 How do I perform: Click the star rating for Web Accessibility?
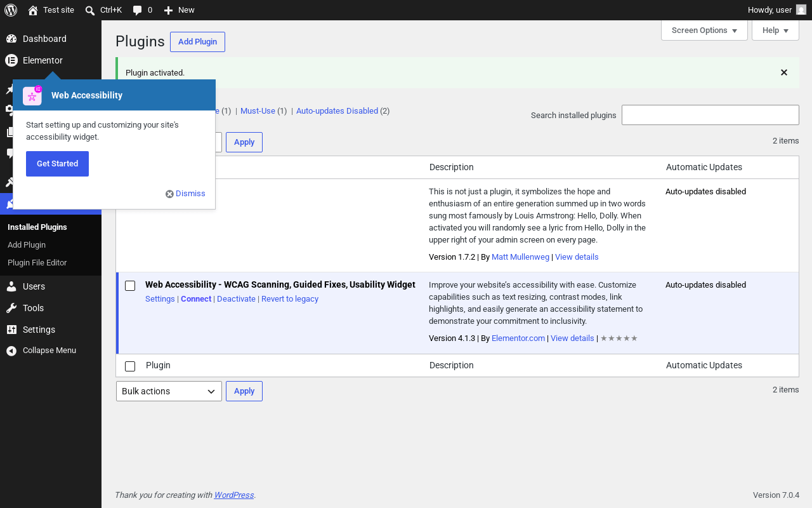[619, 338]
